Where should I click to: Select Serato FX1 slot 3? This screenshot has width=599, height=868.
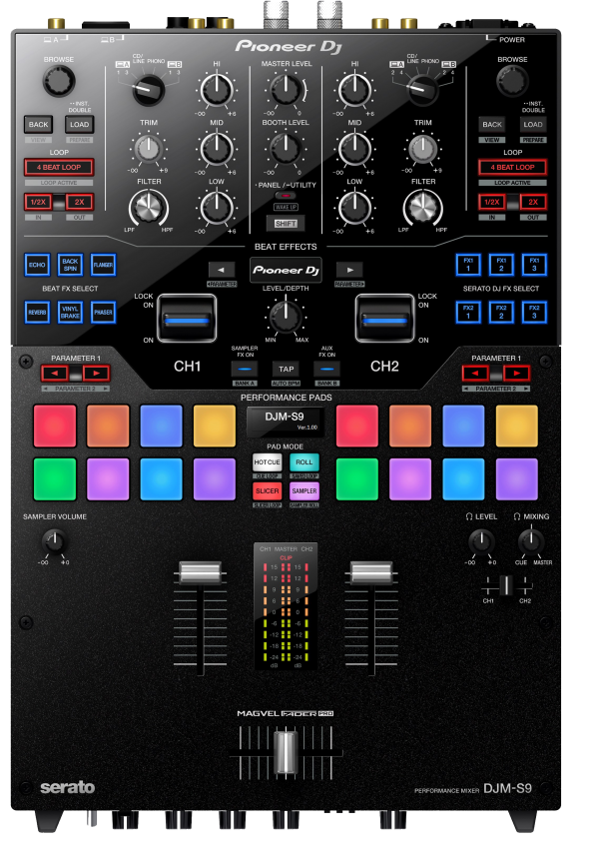pyautogui.click(x=534, y=265)
